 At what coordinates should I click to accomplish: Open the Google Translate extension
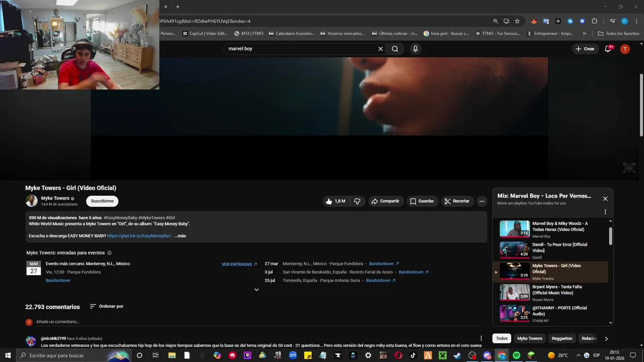pyautogui.click(x=546, y=21)
